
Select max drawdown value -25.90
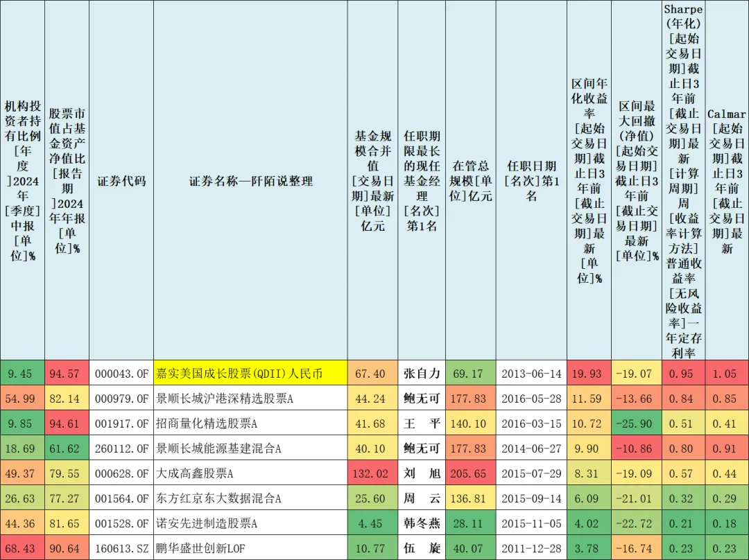(x=634, y=423)
